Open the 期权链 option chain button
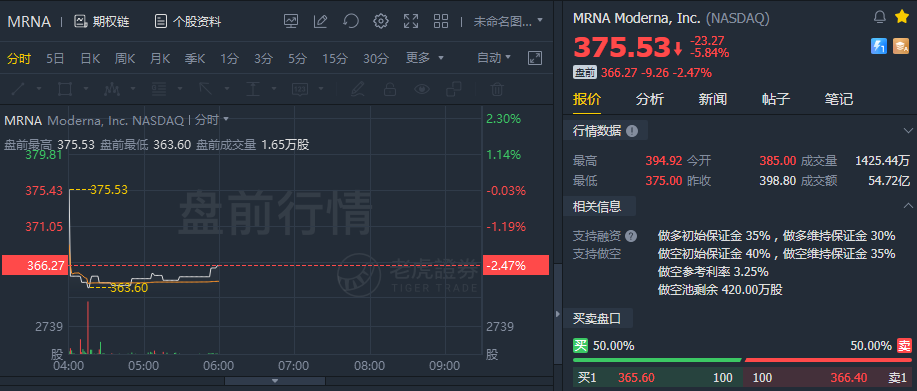The width and height of the screenshot is (917, 391). pyautogui.click(x=102, y=22)
